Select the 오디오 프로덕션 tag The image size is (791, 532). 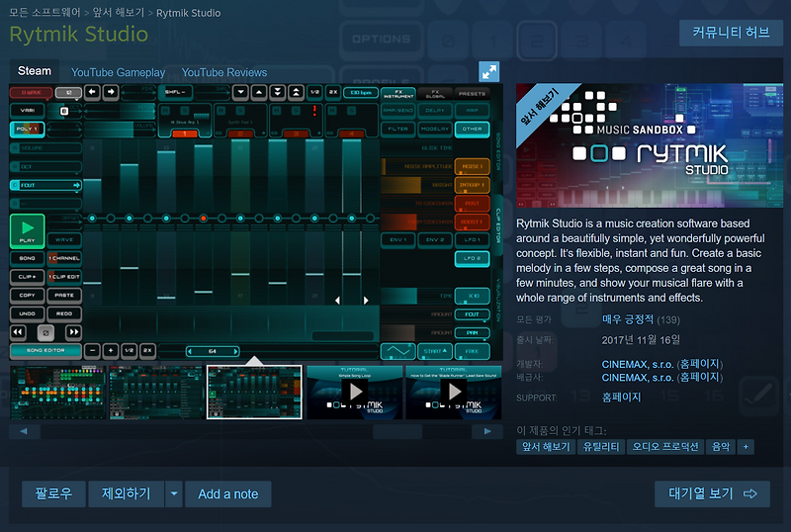coord(665,447)
